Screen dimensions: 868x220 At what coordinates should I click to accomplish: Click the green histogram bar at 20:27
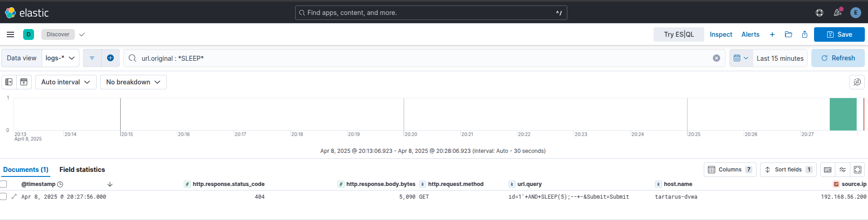click(x=843, y=114)
